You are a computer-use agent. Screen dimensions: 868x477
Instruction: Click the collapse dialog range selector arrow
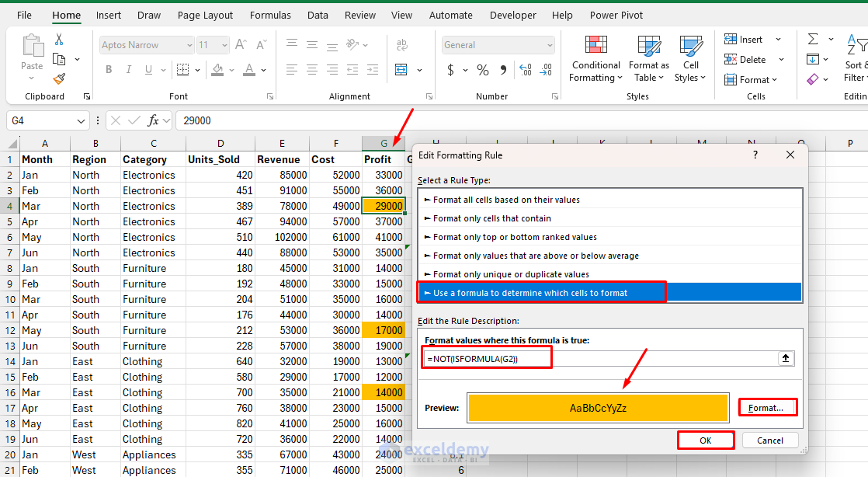[x=786, y=358]
